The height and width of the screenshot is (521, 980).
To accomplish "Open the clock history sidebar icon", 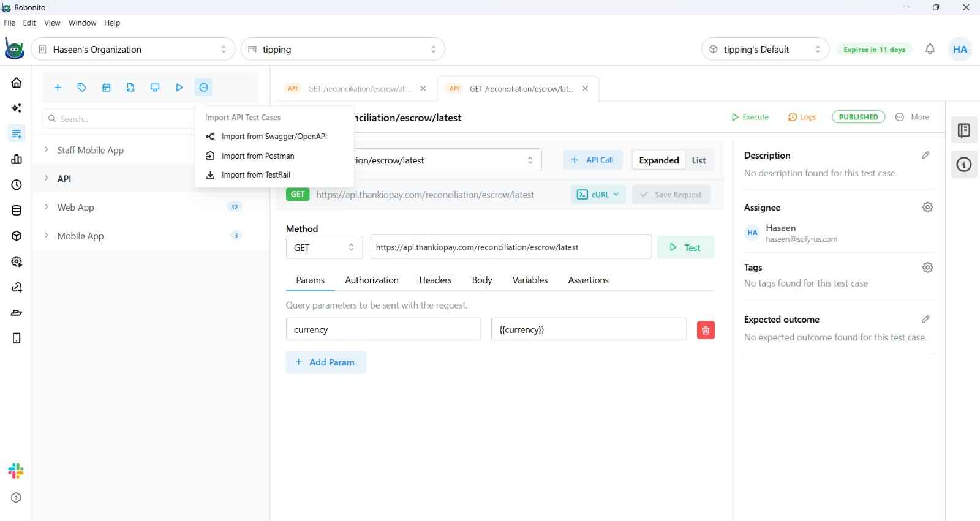I will tap(17, 185).
